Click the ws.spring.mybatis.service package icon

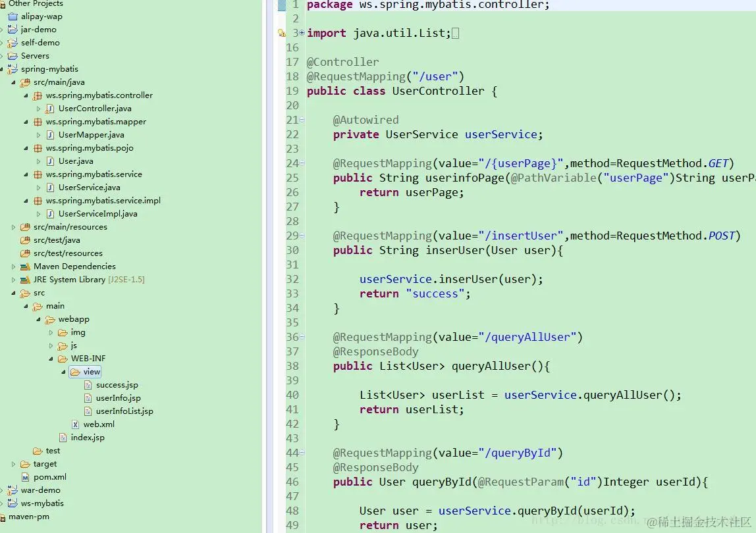(x=38, y=174)
